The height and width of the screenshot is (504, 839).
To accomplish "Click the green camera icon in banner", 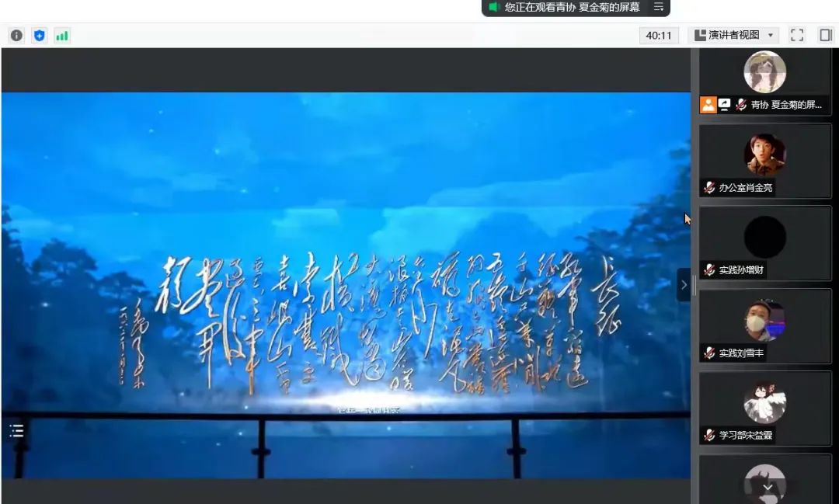I will pos(493,7).
